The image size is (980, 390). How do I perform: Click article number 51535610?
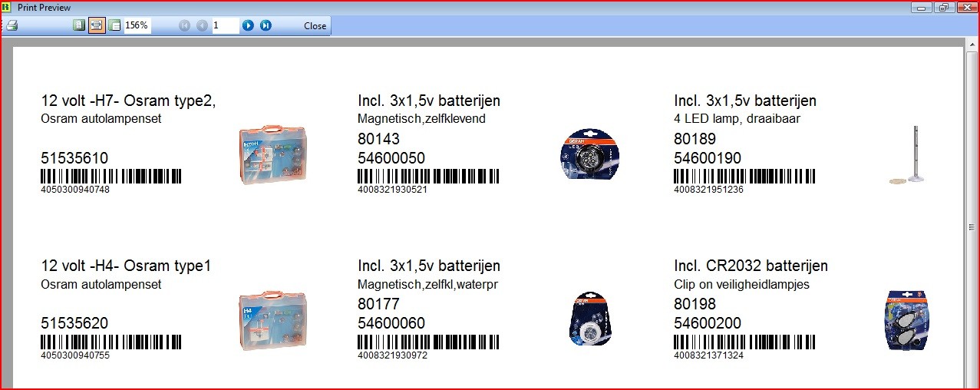74,158
